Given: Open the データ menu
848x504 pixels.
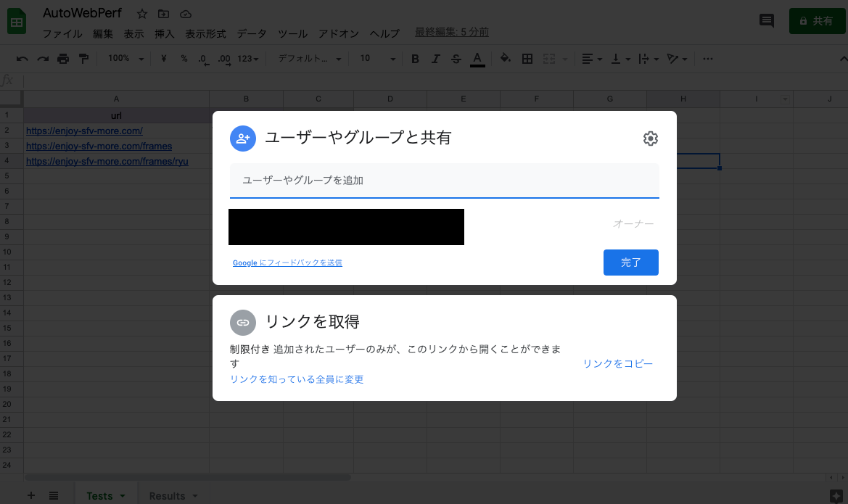Looking at the screenshot, I should pos(252,33).
